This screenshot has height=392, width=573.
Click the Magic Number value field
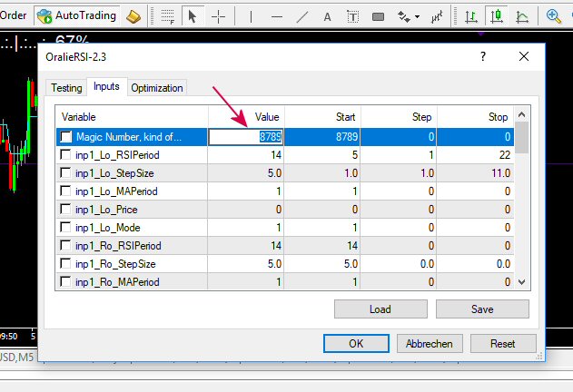click(246, 137)
